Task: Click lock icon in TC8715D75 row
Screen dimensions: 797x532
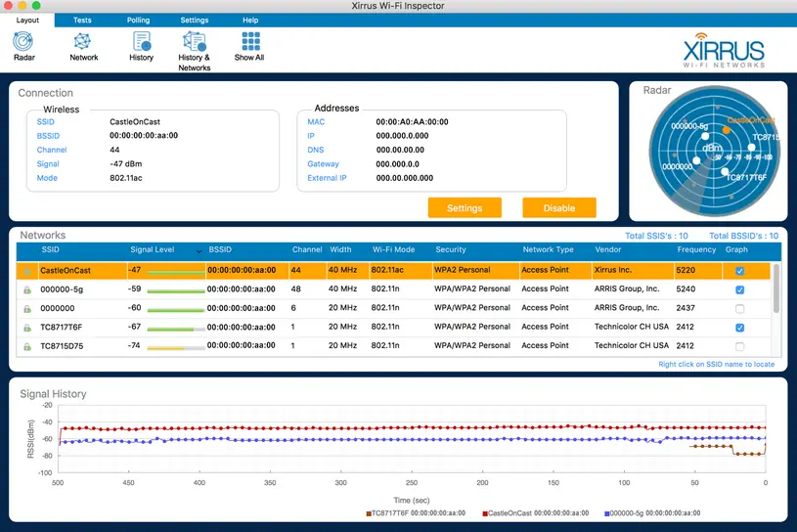Action: (x=27, y=346)
